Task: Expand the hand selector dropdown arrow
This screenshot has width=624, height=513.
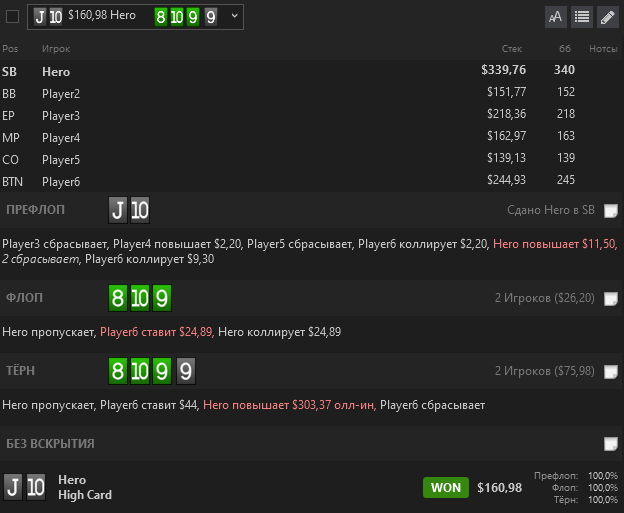Action: coord(234,16)
